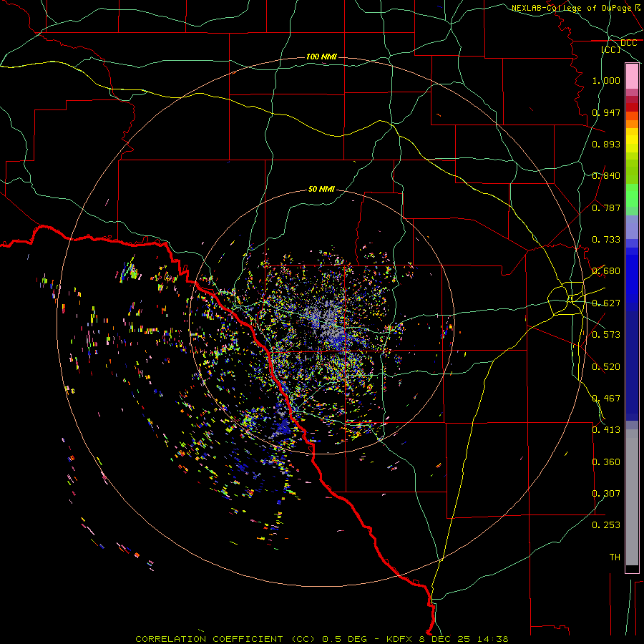This screenshot has height=644, width=644.
Task: Select the 0.947 legend value
Action: tap(606, 112)
